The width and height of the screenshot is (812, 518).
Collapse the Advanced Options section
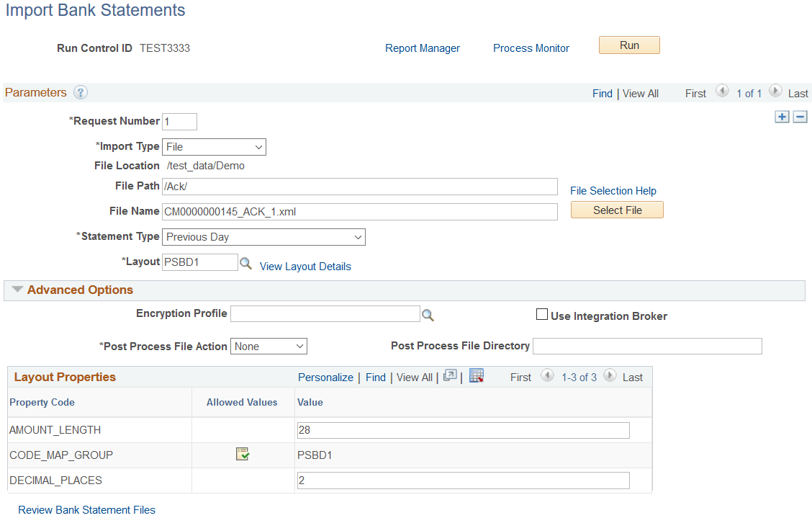[17, 290]
